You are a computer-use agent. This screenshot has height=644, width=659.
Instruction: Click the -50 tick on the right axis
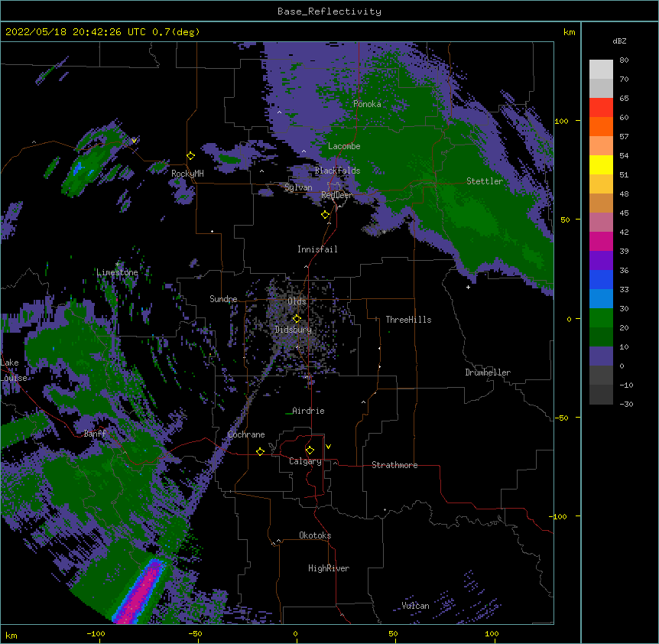[x=561, y=418]
